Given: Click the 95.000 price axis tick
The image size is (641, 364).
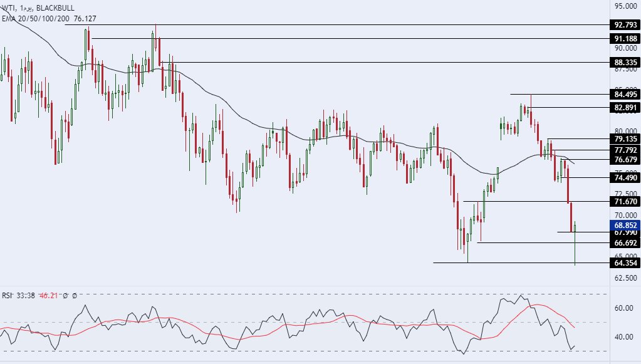Looking at the screenshot, I should coord(625,6).
